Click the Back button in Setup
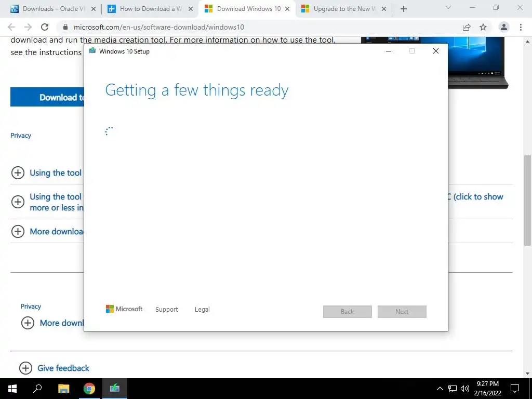 pos(348,312)
